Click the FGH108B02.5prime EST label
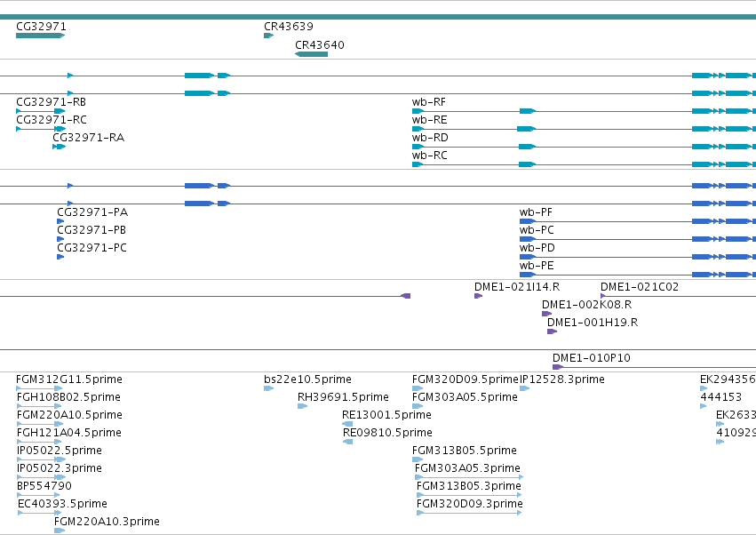The image size is (756, 535). tap(68, 397)
